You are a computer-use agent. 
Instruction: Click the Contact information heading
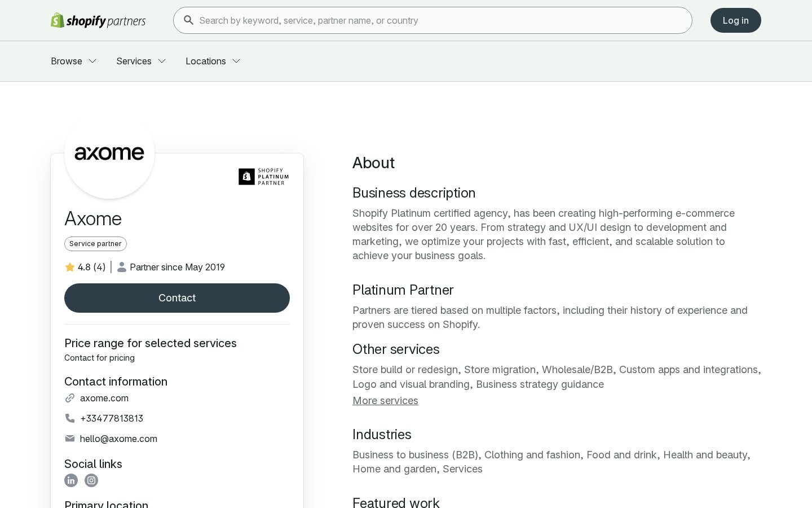[116, 382]
